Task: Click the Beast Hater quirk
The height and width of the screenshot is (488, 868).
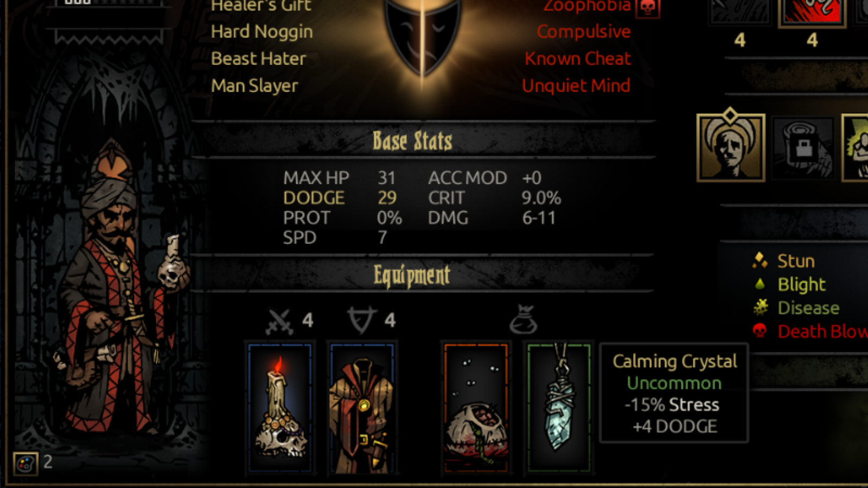Action: pyautogui.click(x=258, y=59)
